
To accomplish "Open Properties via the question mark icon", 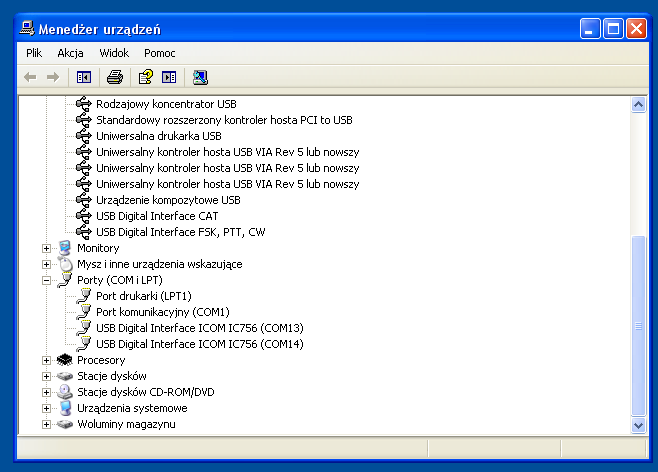I will (146, 77).
